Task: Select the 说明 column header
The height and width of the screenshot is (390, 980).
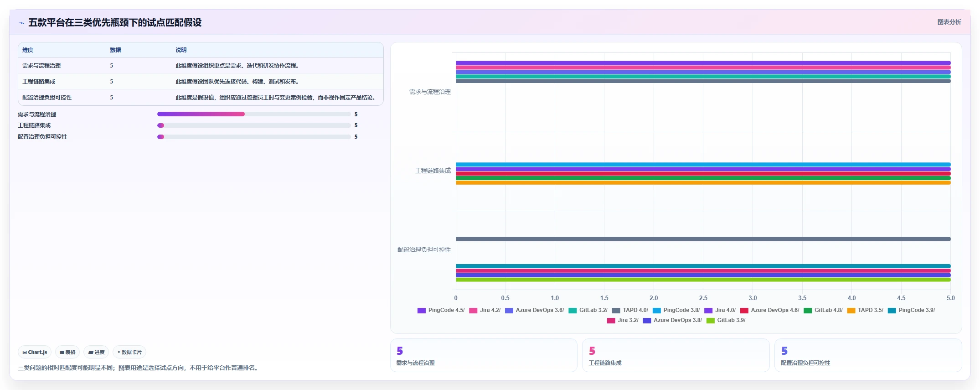Action: click(181, 50)
